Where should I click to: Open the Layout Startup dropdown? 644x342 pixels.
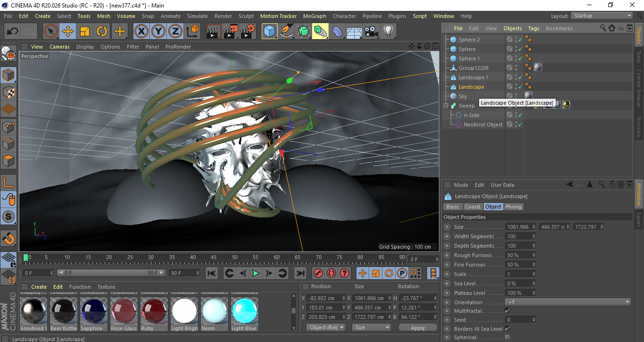[602, 16]
